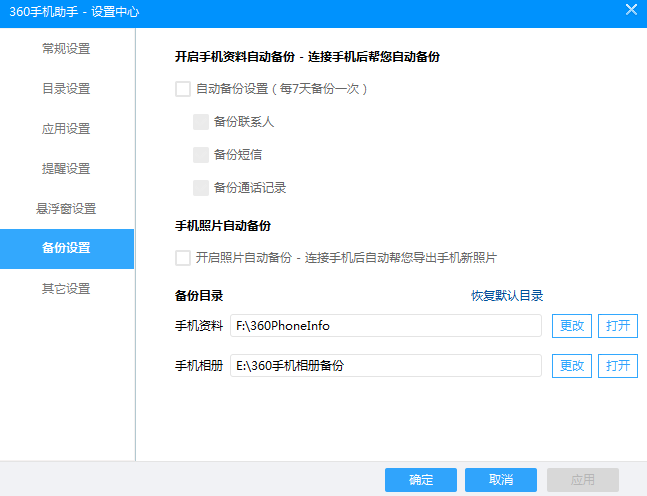Click 更改 for 手机相册 directory
Viewport: 647px width, 496px height.
pyautogui.click(x=572, y=366)
